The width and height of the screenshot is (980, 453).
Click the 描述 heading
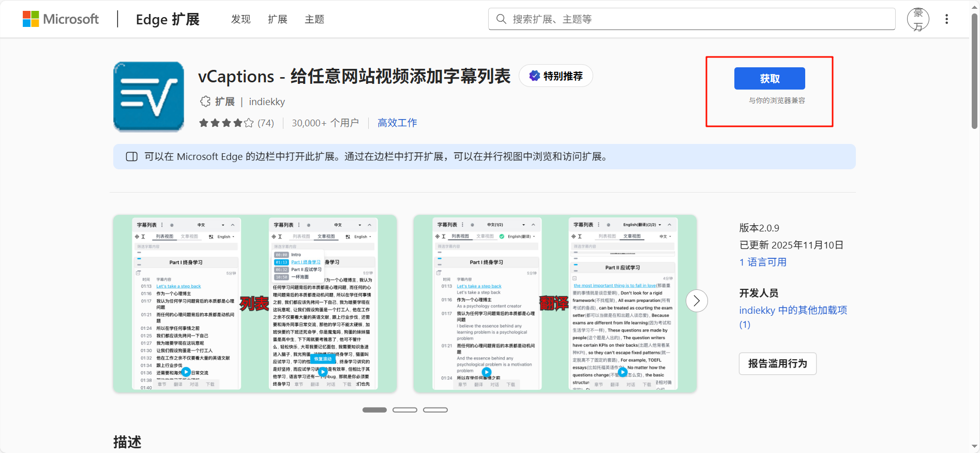click(127, 442)
